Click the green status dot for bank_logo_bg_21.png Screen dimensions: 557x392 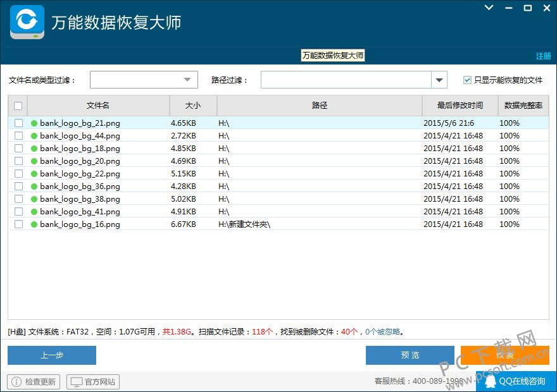tap(34, 123)
